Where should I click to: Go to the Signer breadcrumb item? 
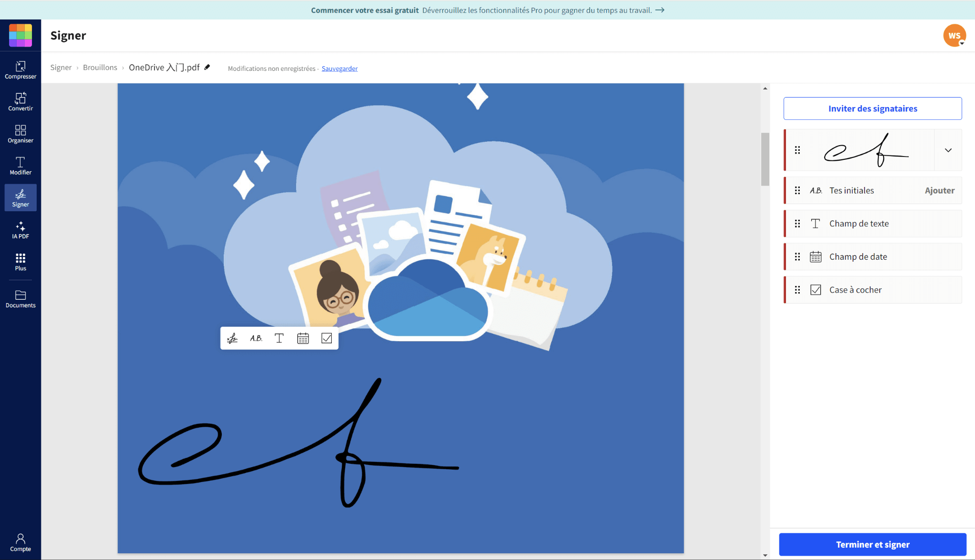61,68
